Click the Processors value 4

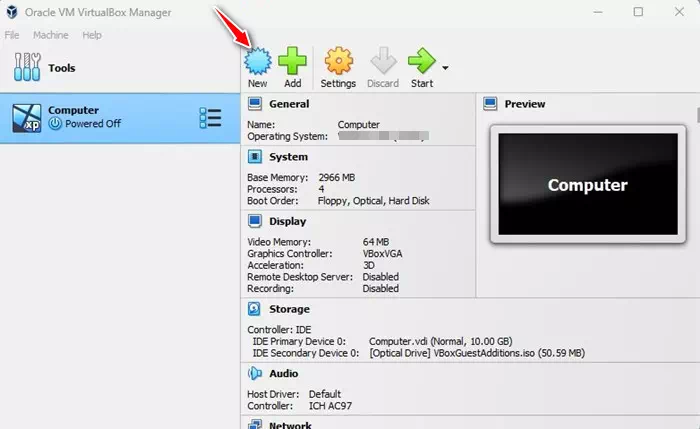point(321,189)
